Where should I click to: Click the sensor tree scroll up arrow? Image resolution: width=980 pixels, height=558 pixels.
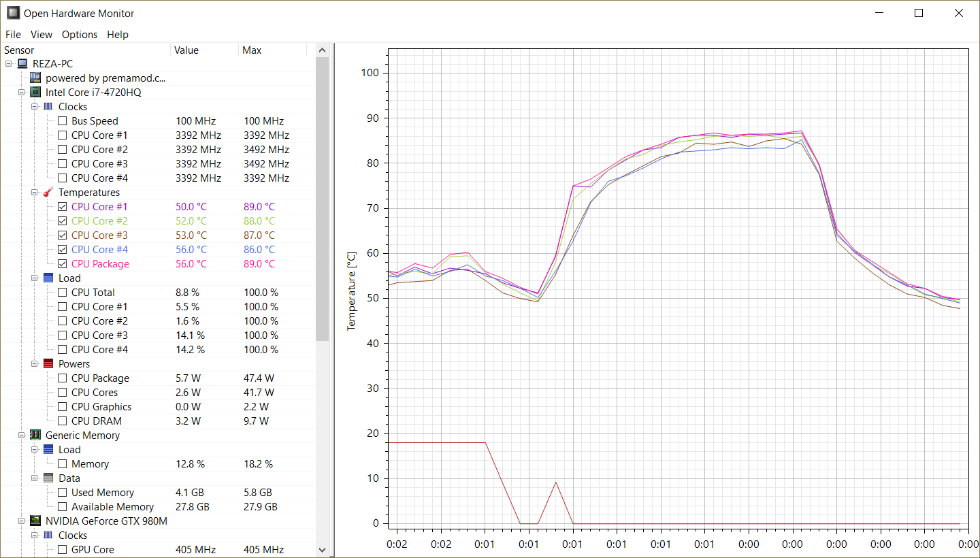[323, 50]
